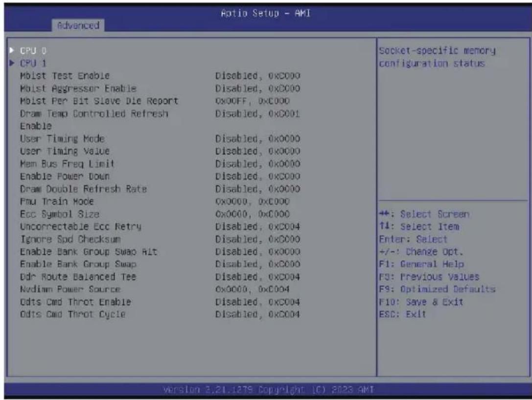Click the Select Item help hint
This screenshot has width=532, height=400.
click(419, 226)
